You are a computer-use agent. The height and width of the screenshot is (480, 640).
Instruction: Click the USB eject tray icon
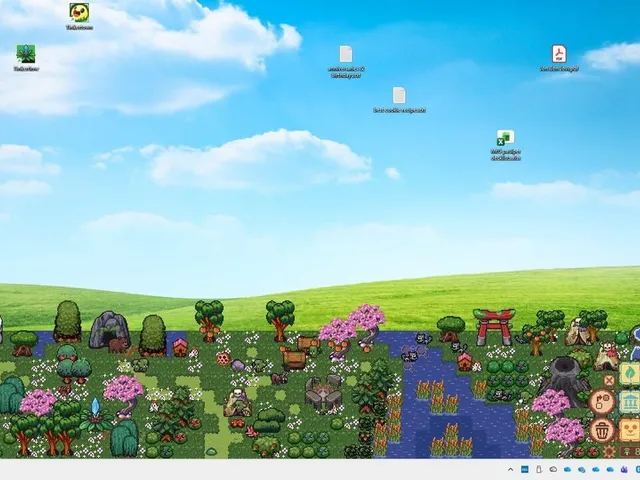[539, 469]
